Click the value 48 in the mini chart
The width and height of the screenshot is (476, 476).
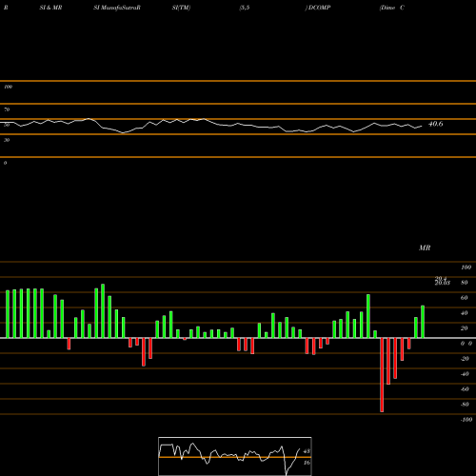point(307,451)
